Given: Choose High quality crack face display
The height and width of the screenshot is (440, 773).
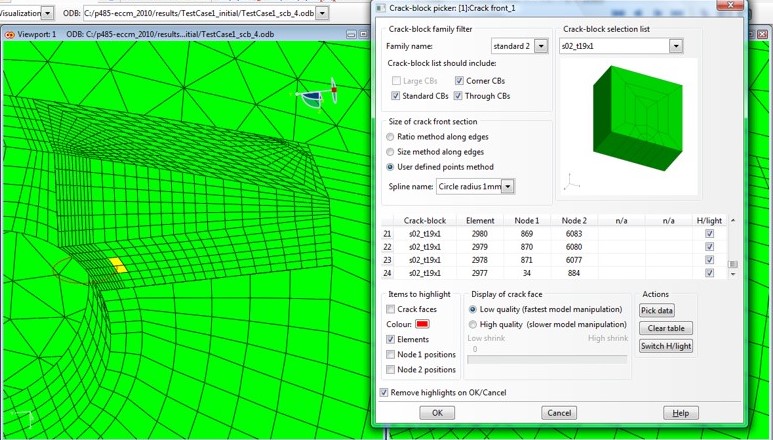Looking at the screenshot, I should [x=473, y=324].
